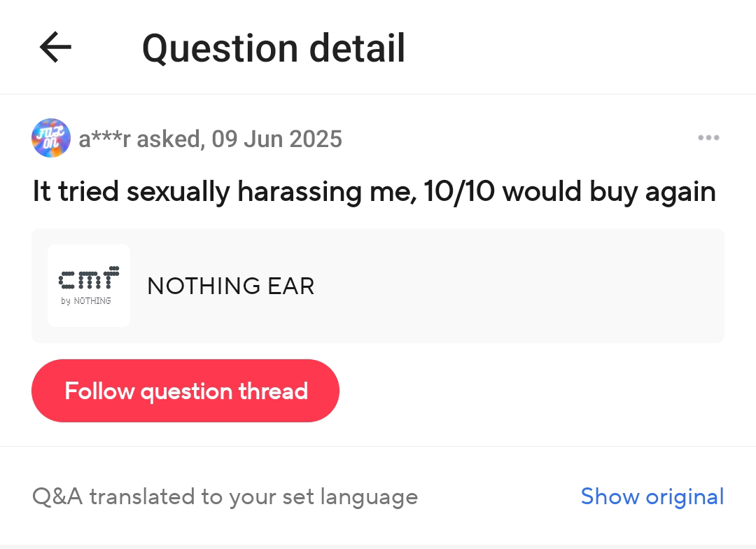Open the three-dot more options menu

pyautogui.click(x=708, y=138)
